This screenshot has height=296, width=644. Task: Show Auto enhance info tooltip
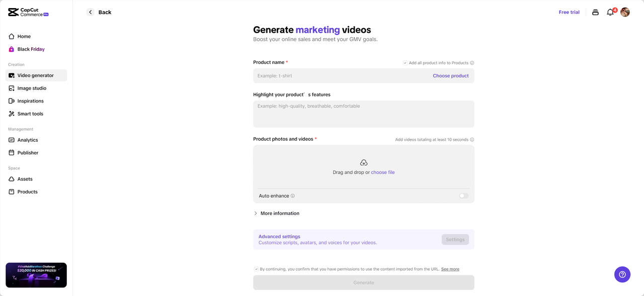293,196
